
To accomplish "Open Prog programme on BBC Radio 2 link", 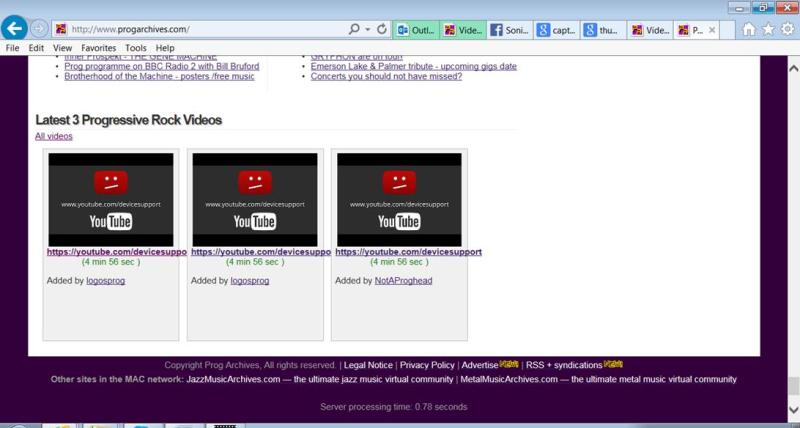I will tap(162, 66).
